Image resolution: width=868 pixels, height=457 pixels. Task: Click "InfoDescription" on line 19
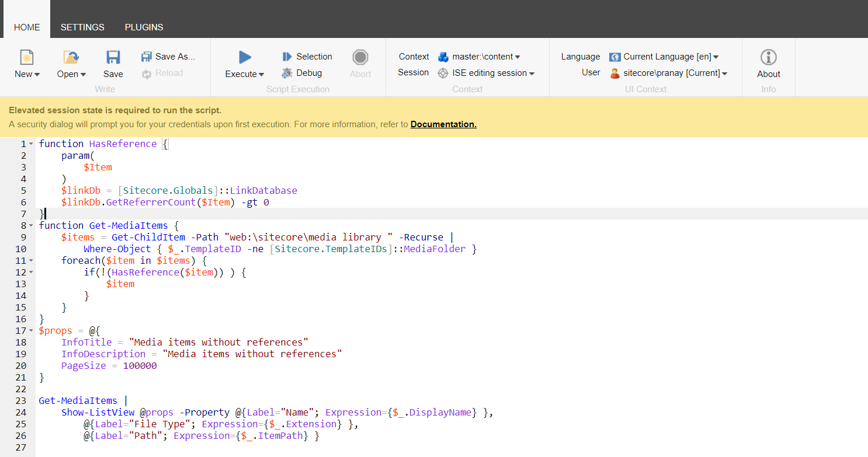point(103,354)
